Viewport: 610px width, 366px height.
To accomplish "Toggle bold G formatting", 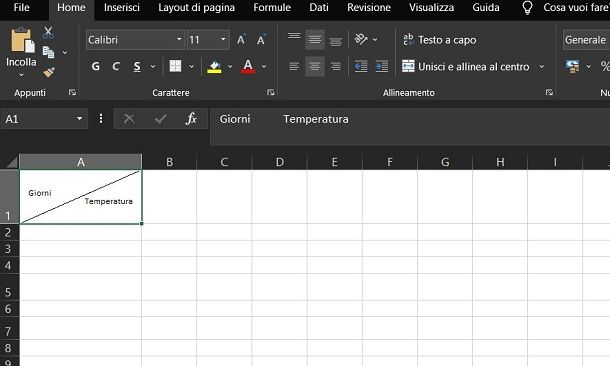I will [95, 67].
